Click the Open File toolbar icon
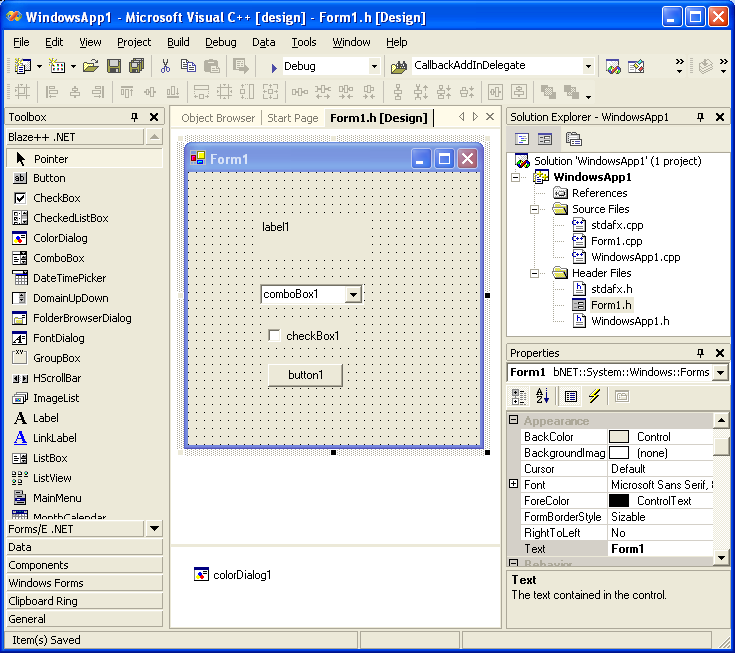This screenshot has height=653, width=735. 90,66
